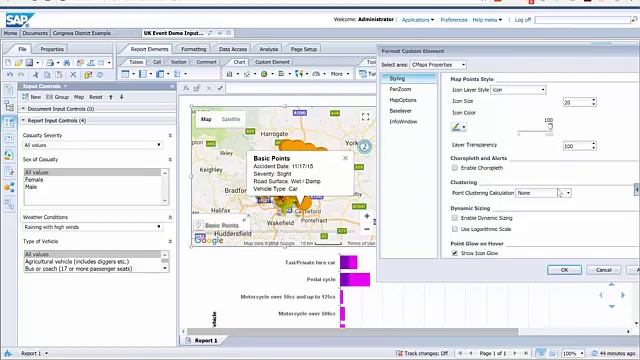Open the Preferences link
The height and width of the screenshot is (360, 640).
[x=453, y=20]
